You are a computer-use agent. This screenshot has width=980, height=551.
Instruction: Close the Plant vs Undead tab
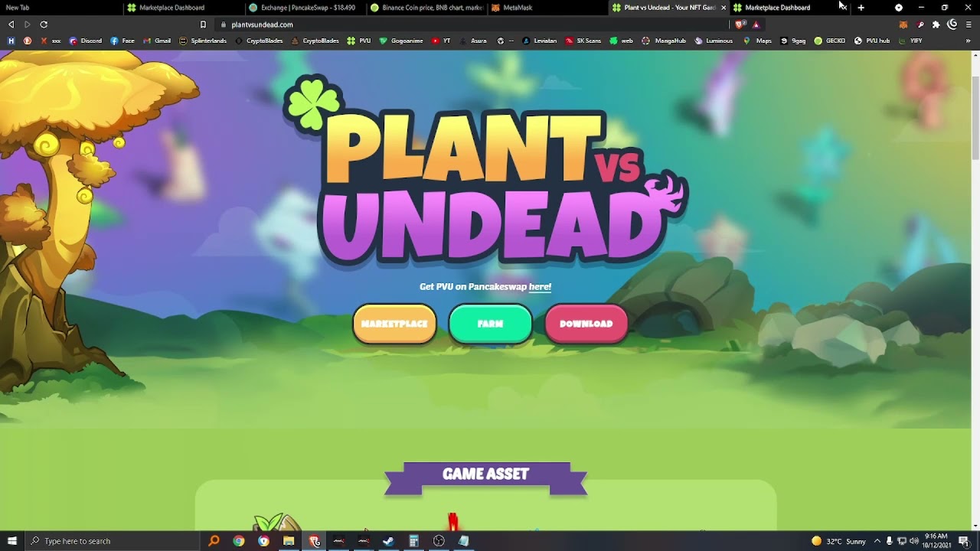[724, 8]
